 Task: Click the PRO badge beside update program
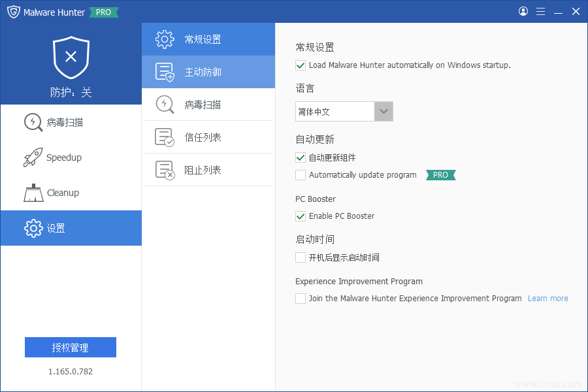tap(440, 175)
